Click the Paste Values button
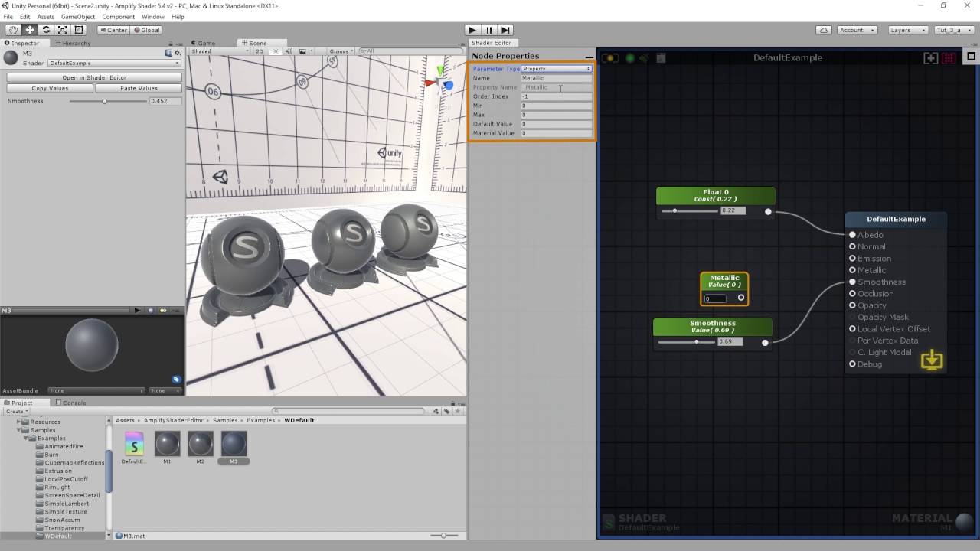980x551 pixels. [x=139, y=88]
